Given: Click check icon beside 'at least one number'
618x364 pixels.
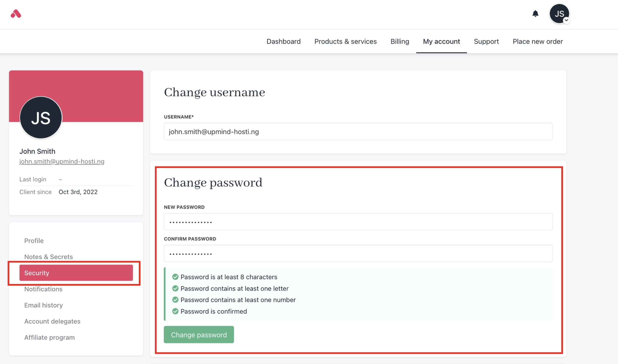Looking at the screenshot, I should point(175,300).
